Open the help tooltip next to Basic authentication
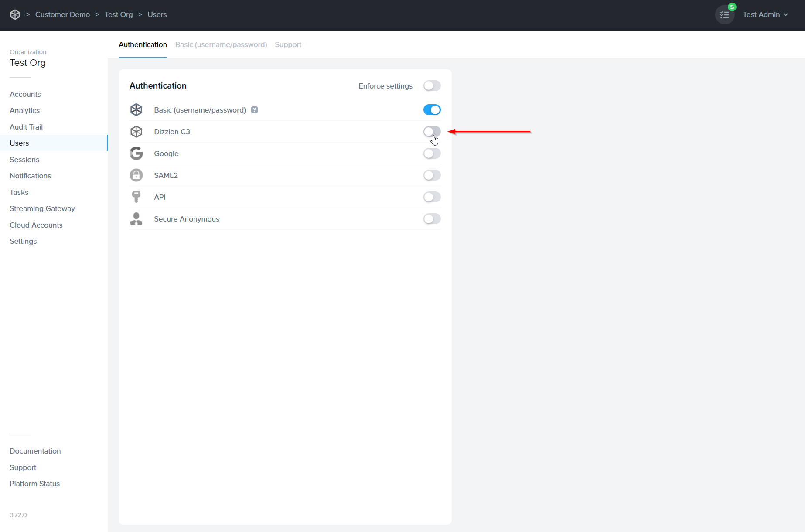Image resolution: width=805 pixels, height=532 pixels. [x=255, y=109]
